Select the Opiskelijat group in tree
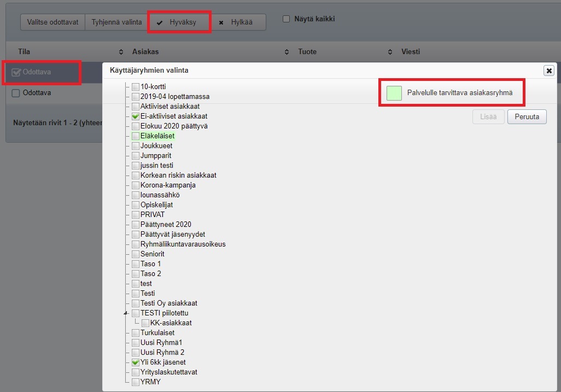The width and height of the screenshot is (561, 392). (x=156, y=205)
